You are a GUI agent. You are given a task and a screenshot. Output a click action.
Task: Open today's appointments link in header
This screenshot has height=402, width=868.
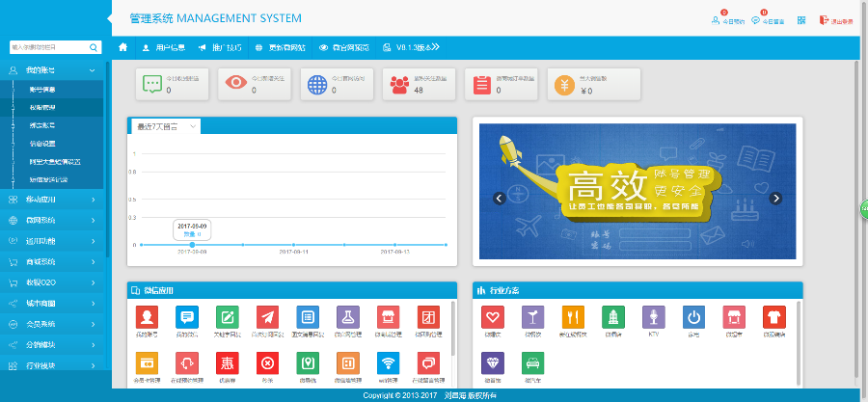tap(728, 20)
